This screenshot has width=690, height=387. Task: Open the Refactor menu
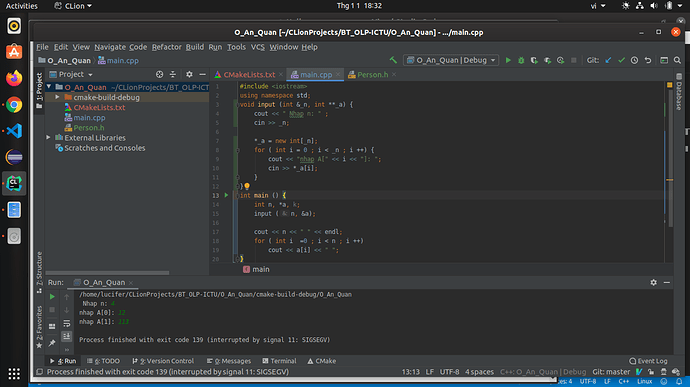(x=166, y=47)
